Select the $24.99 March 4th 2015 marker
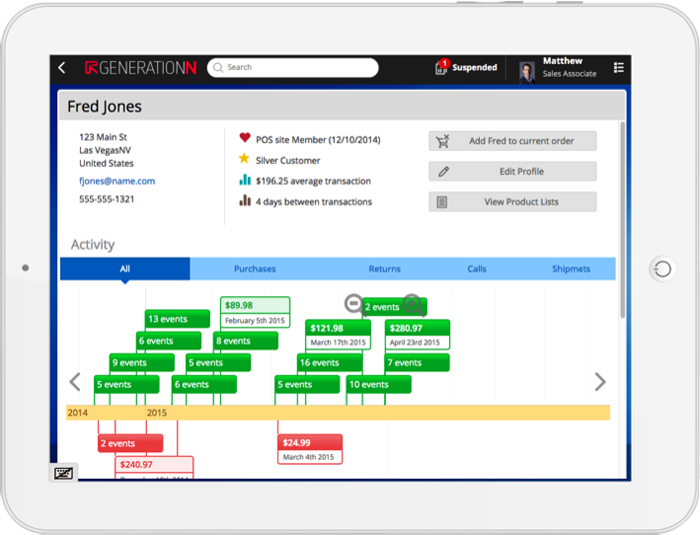 point(310,448)
